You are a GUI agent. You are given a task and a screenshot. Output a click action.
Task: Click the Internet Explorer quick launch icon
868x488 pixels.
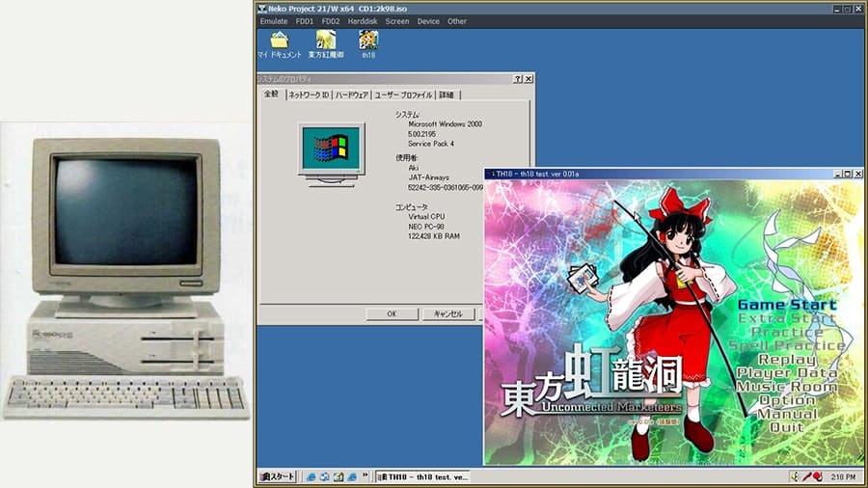pyautogui.click(x=312, y=476)
